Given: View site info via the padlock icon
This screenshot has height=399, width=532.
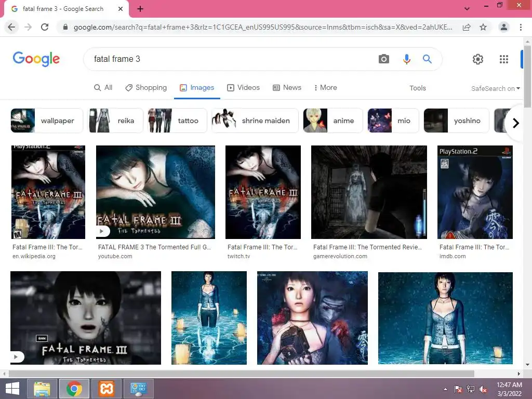Looking at the screenshot, I should 65,27.
